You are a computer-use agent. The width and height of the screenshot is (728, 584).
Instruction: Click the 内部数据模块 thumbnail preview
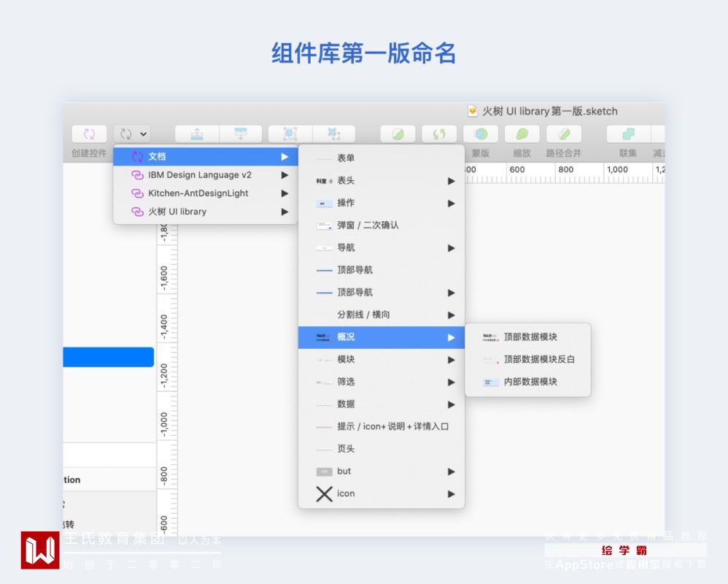(490, 382)
